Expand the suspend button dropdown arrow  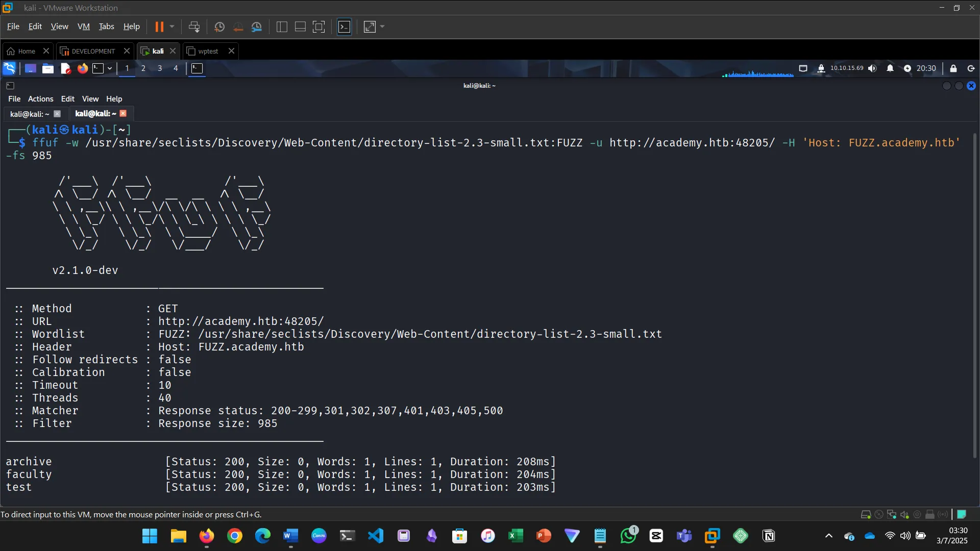coord(171,27)
